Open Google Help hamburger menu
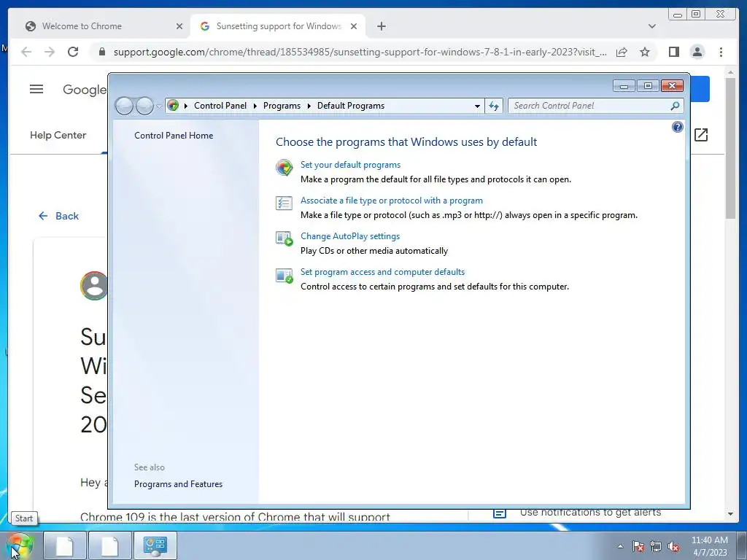The width and height of the screenshot is (747, 560). (36, 89)
